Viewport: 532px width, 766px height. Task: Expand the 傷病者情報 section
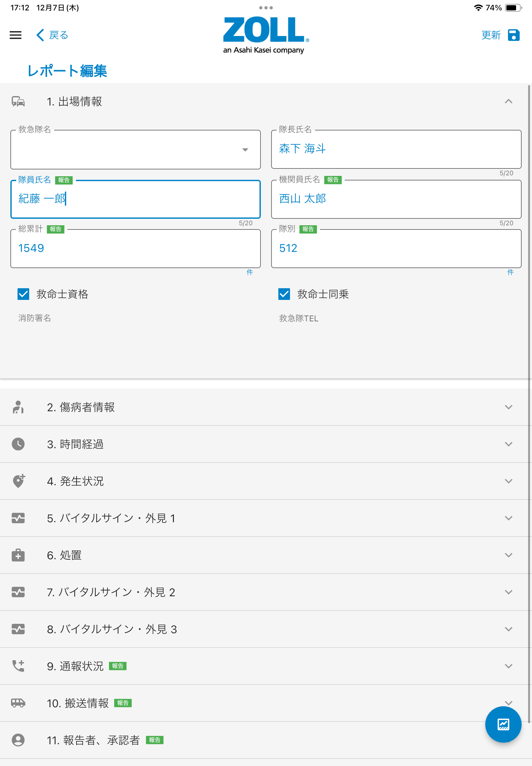[509, 407]
